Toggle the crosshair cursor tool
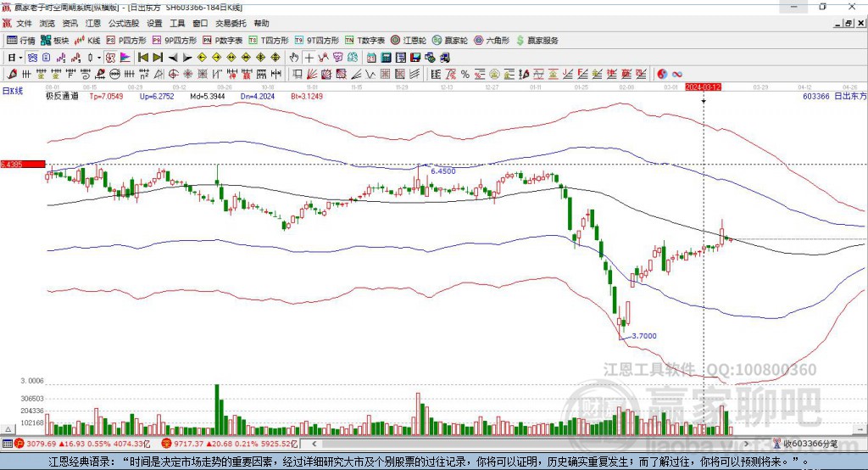Viewport: 868px width, 470px height. click(x=309, y=58)
